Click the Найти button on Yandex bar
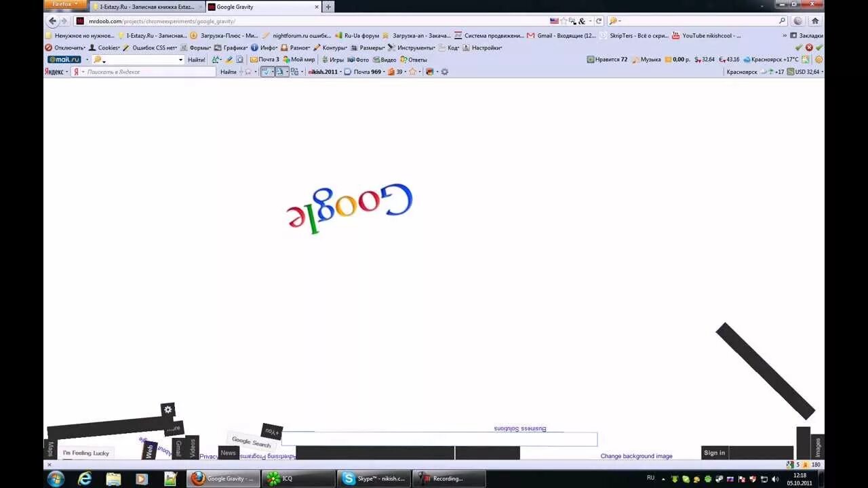868x488 pixels. [x=229, y=72]
